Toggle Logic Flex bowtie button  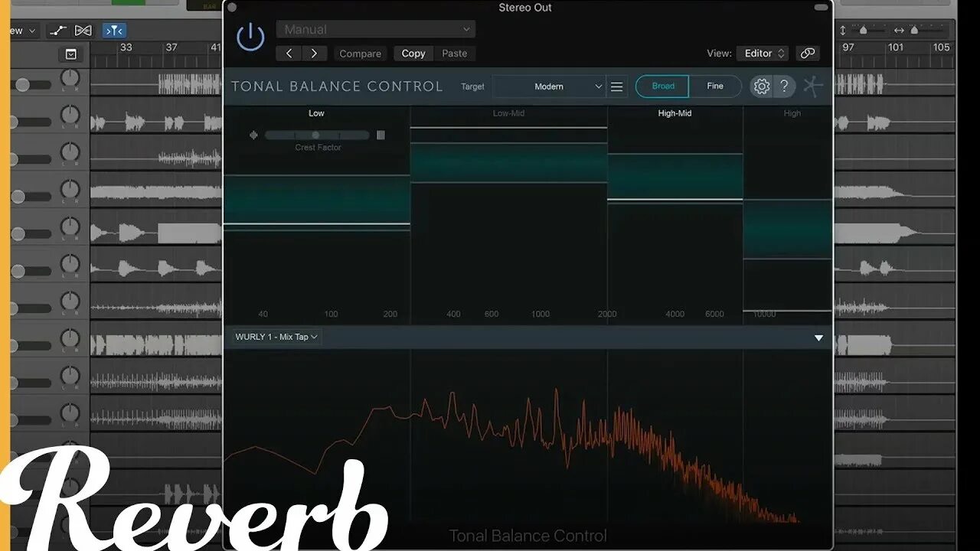pos(83,31)
